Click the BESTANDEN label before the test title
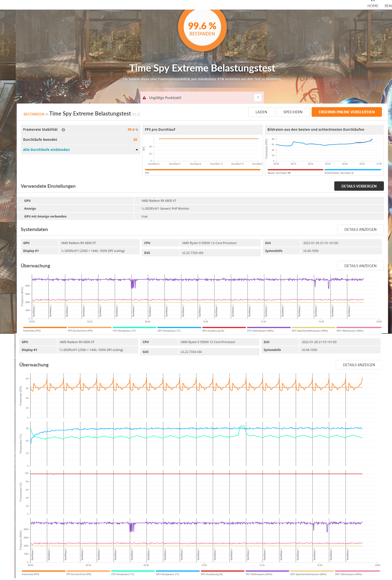Image resolution: width=392 pixels, height=580 pixels. click(34, 114)
